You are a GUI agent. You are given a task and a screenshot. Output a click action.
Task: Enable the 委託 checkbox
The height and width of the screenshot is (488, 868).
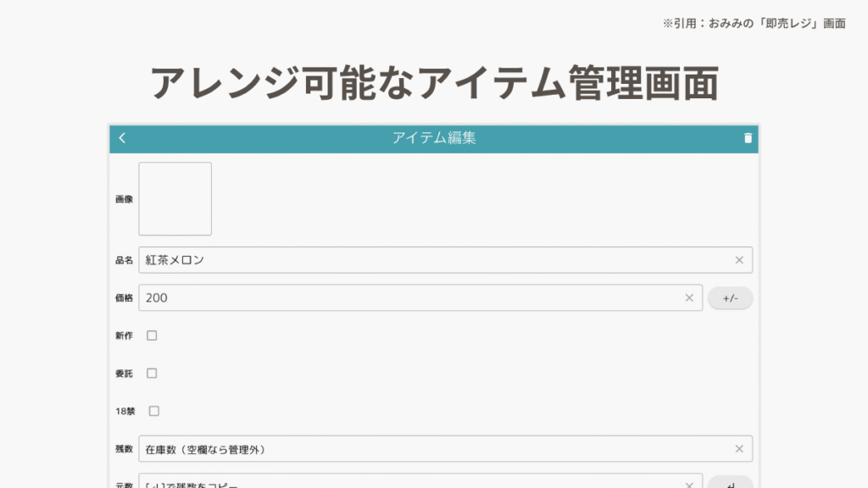pyautogui.click(x=152, y=373)
